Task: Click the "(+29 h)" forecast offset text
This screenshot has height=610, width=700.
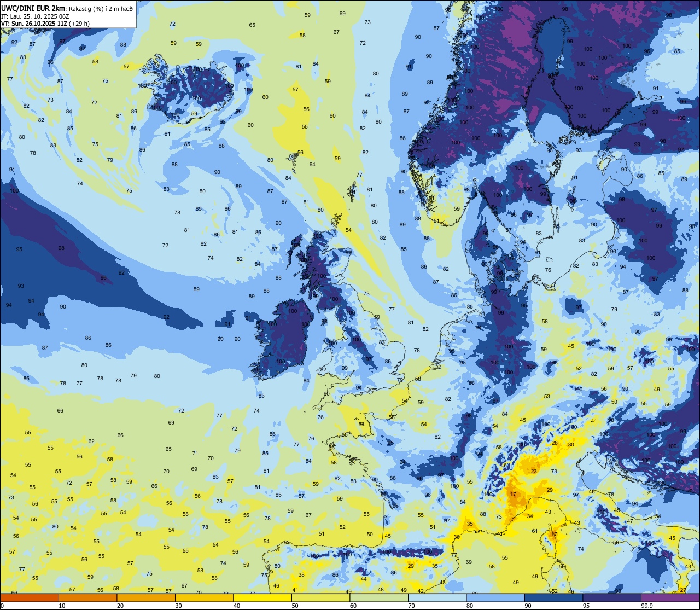Action: (x=79, y=24)
